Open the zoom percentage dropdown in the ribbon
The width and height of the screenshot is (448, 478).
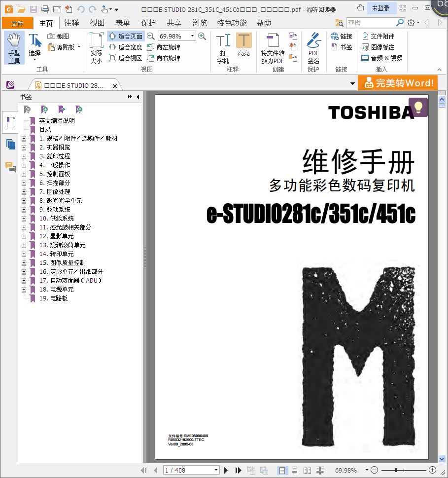click(192, 36)
